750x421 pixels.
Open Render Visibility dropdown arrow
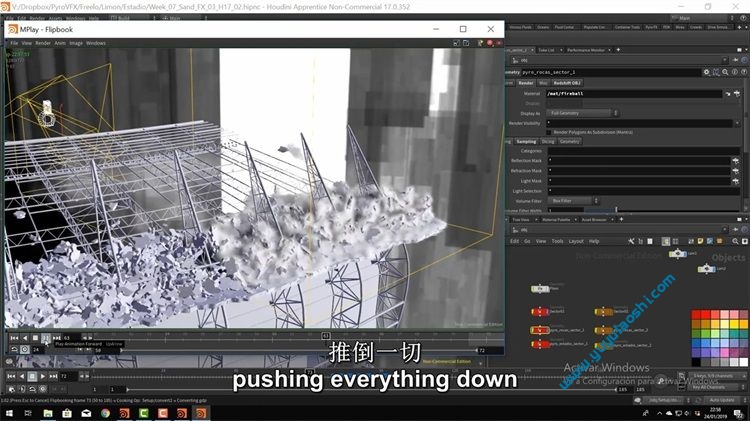(x=737, y=123)
